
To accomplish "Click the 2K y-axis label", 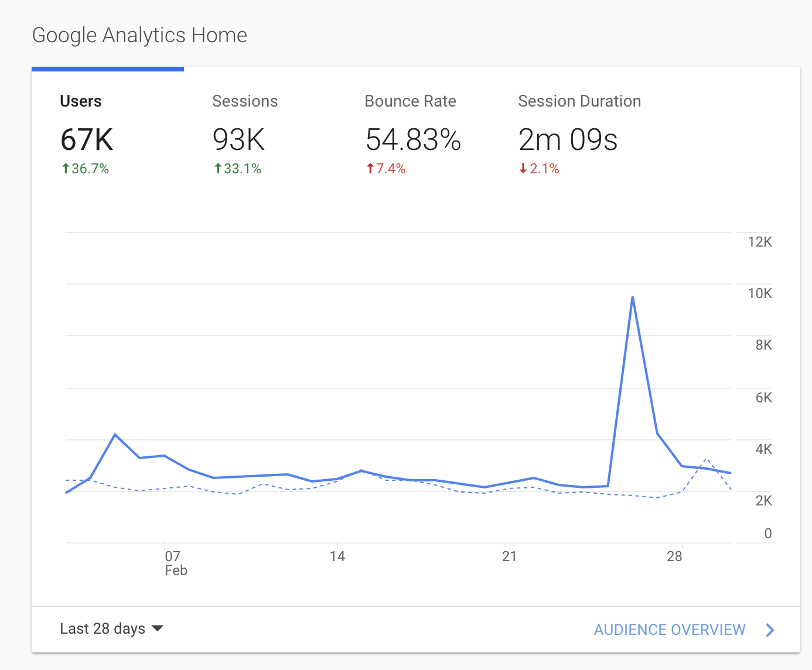I will pos(764,501).
